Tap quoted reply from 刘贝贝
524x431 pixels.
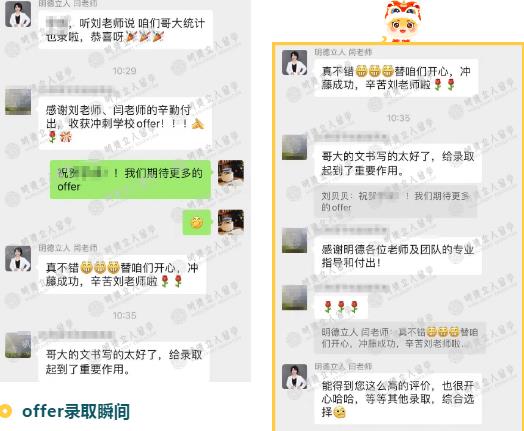[x=395, y=201]
